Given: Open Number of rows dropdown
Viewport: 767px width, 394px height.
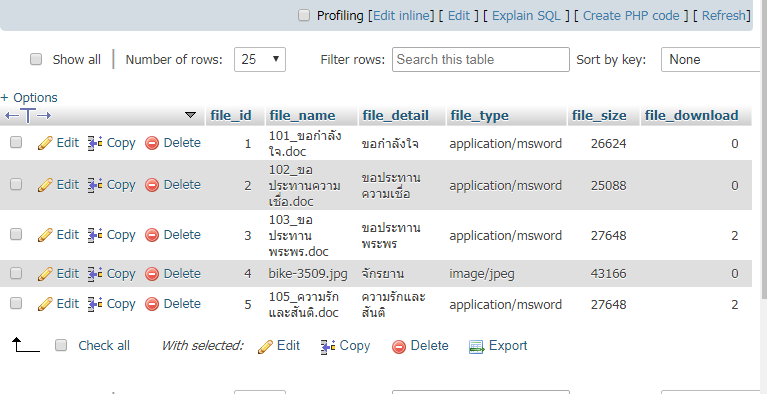Looking at the screenshot, I should tap(260, 60).
